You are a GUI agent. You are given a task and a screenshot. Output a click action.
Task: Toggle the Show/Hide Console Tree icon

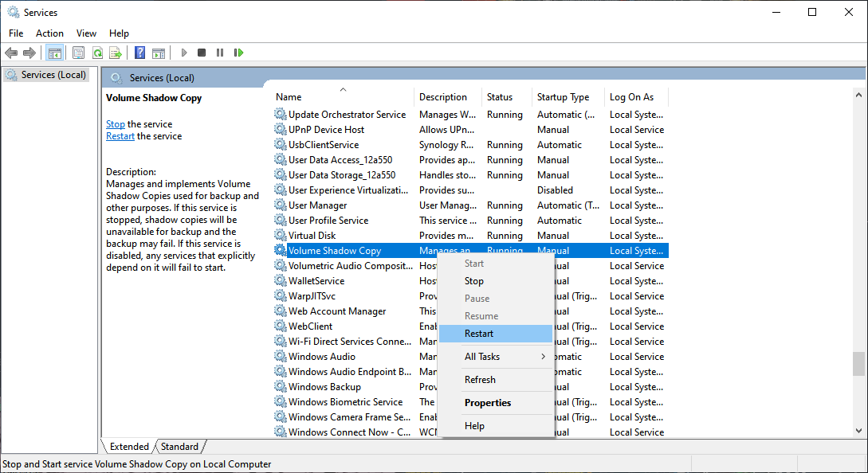(54, 53)
